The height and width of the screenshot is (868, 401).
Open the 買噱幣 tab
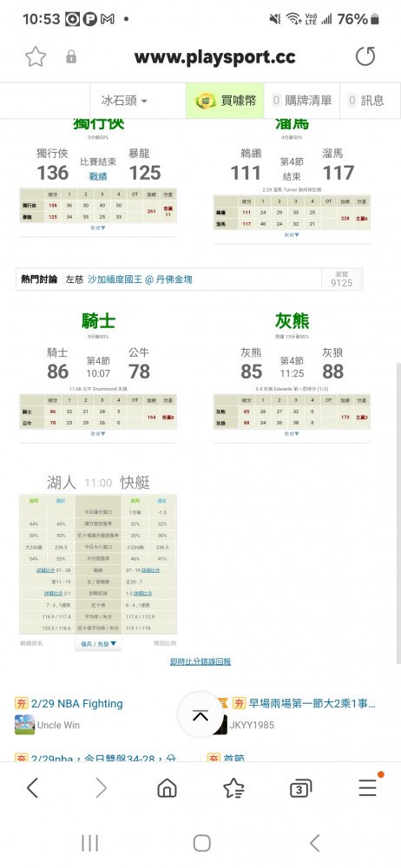point(226,101)
